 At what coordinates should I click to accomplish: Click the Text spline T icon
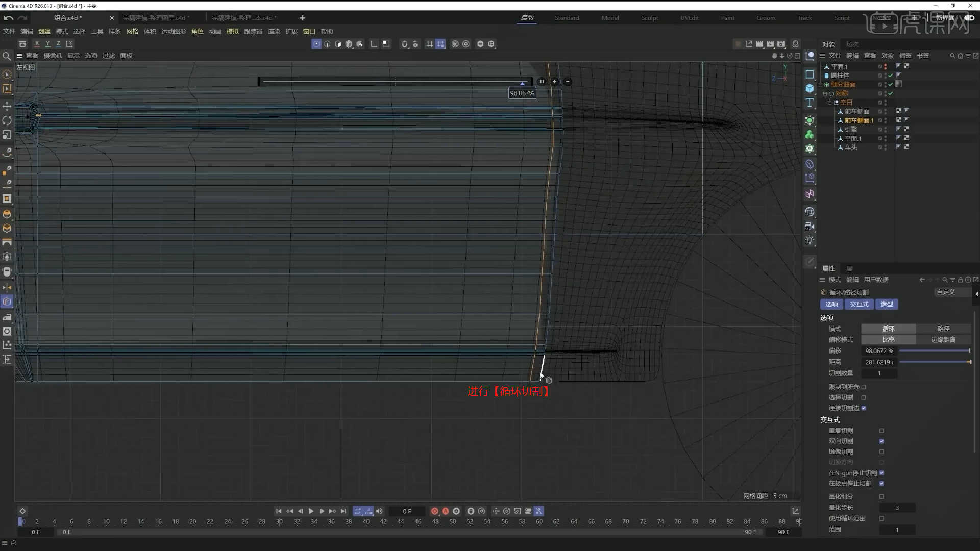(810, 103)
